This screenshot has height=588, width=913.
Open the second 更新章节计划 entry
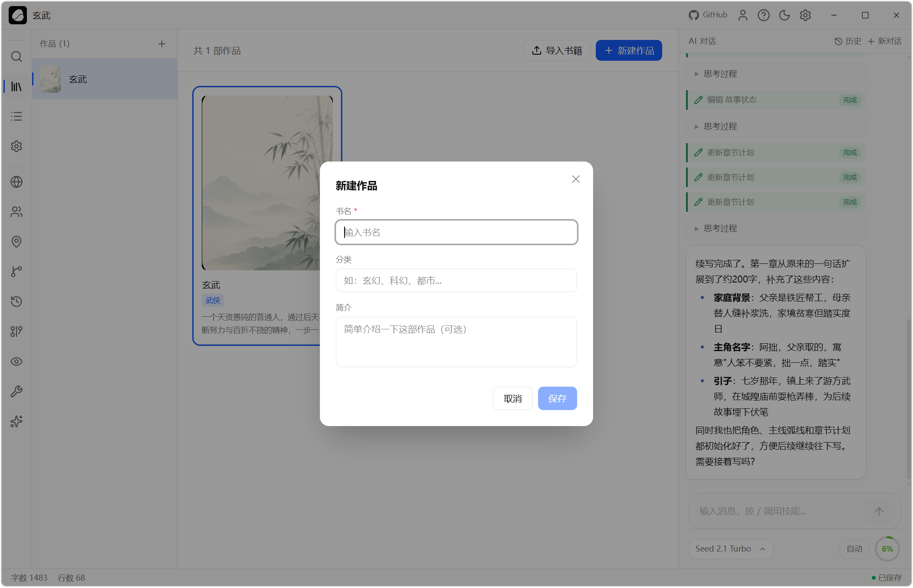point(776,177)
